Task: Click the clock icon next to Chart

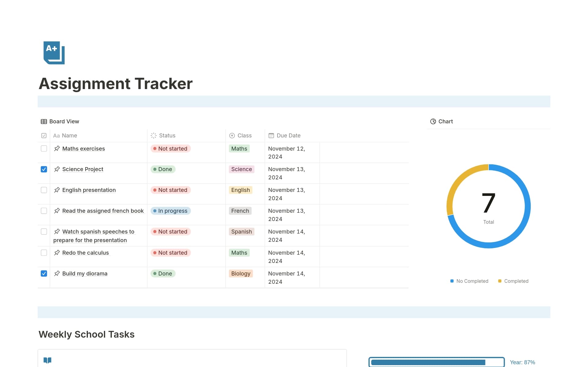Action: [x=433, y=121]
